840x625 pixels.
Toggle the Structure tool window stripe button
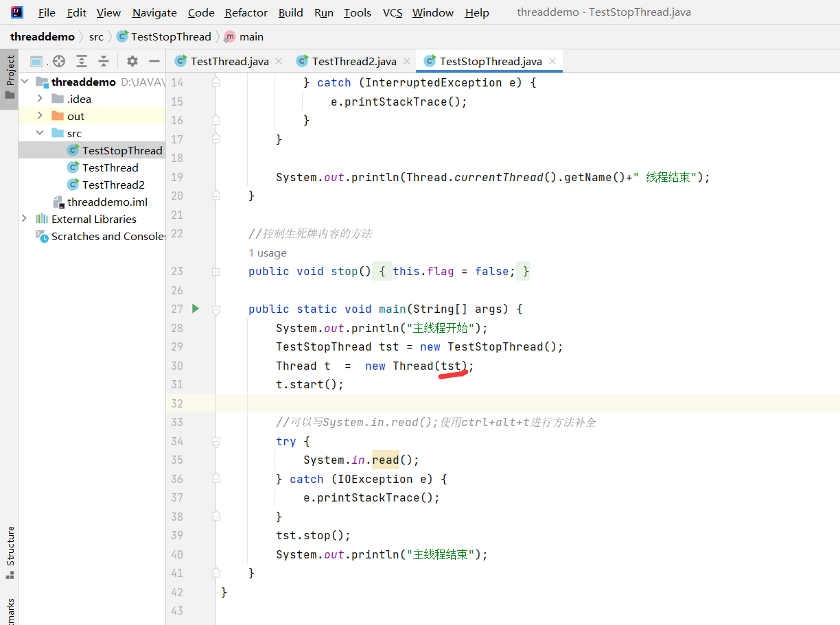[10, 552]
